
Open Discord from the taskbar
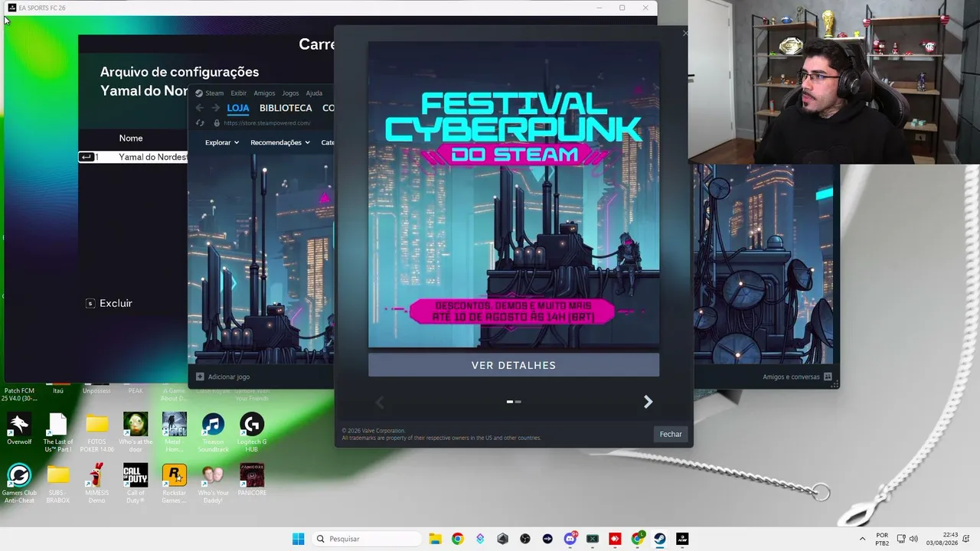pos(570,539)
